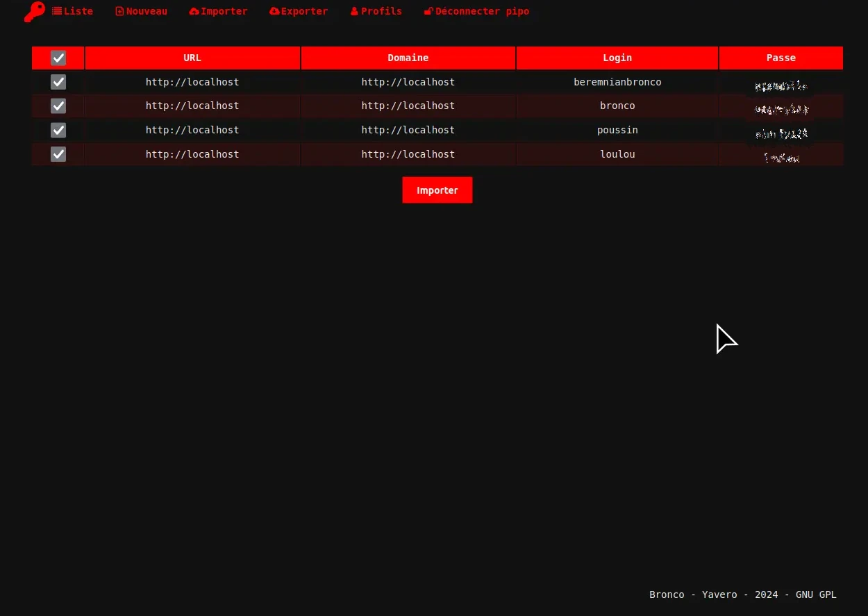Open the Nouveau menu item
The height and width of the screenshot is (616, 868).
coord(142,11)
